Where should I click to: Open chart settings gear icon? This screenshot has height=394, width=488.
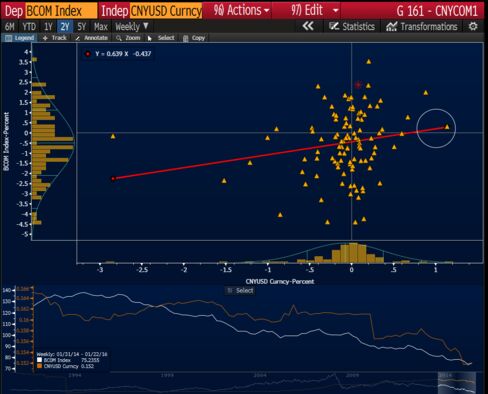(473, 26)
